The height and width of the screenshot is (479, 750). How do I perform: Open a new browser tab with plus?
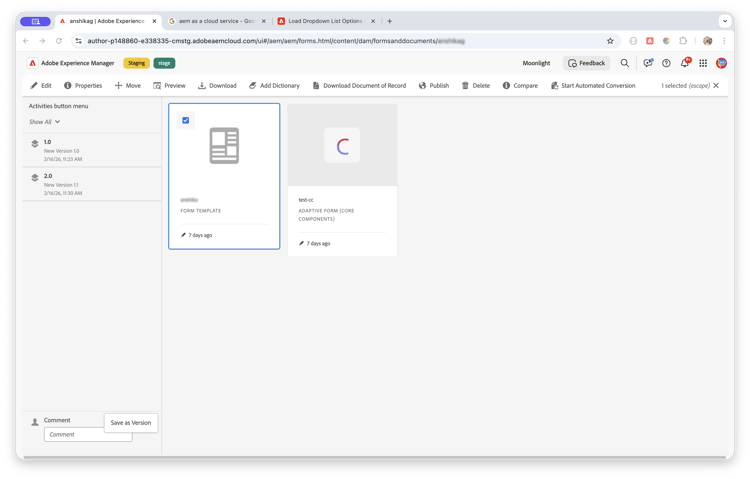(389, 21)
